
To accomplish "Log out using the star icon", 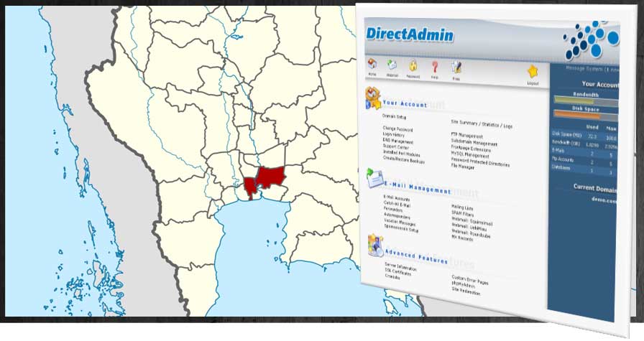I will click(x=533, y=72).
